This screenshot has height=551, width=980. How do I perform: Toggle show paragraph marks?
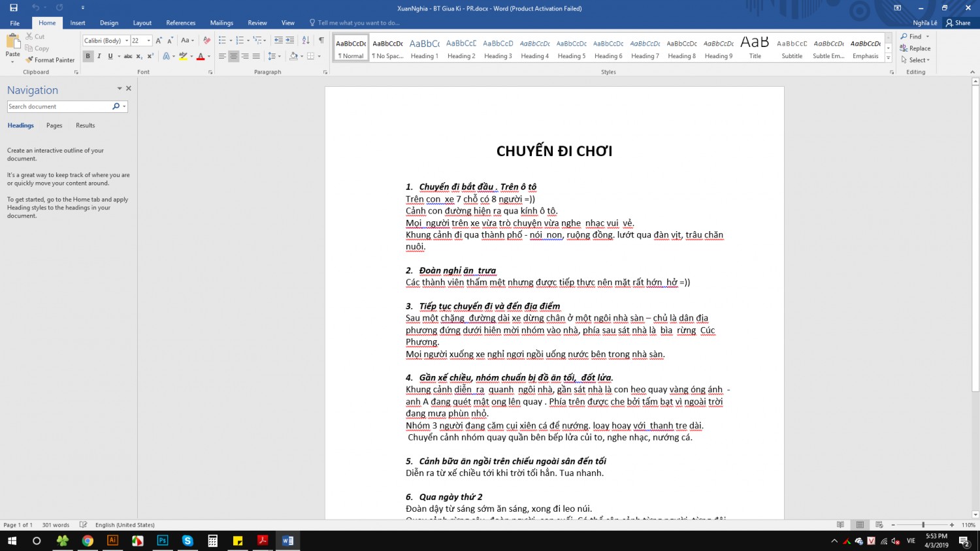(x=321, y=40)
